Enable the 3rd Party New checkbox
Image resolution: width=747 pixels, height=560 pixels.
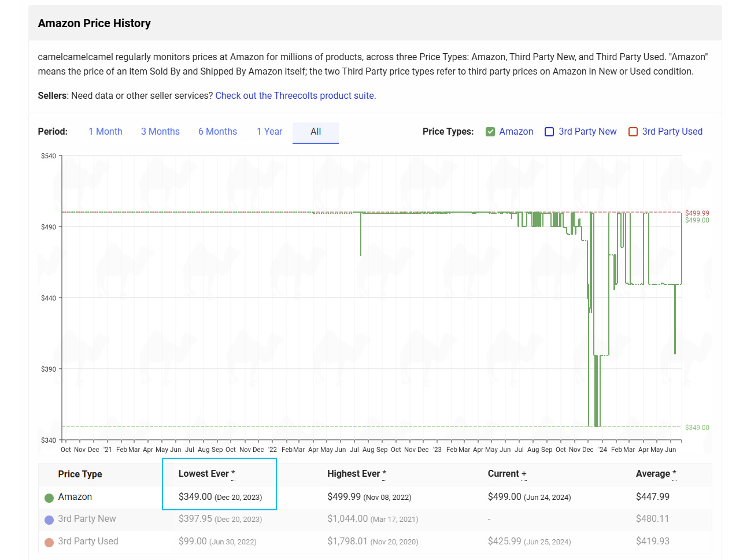click(549, 132)
